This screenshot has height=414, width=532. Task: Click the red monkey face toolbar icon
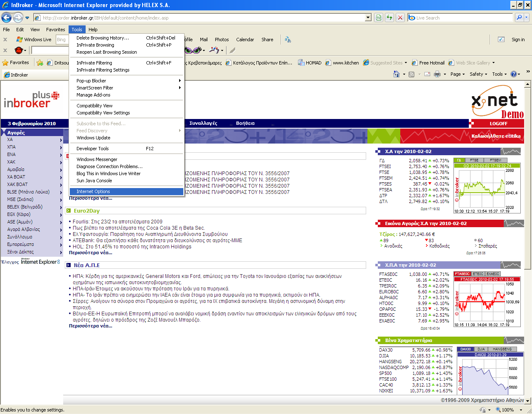pyautogui.click(x=19, y=50)
